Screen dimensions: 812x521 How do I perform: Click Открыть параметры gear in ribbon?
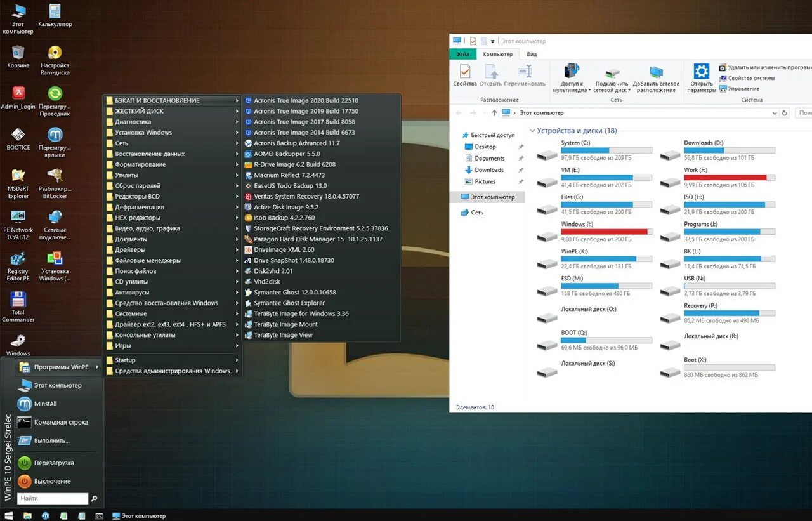(702, 78)
